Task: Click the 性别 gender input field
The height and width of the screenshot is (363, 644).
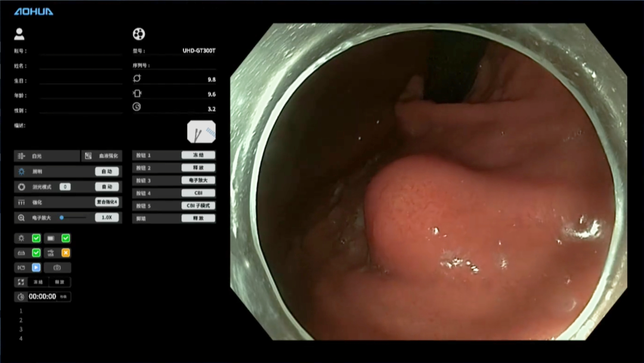Action: (x=81, y=110)
